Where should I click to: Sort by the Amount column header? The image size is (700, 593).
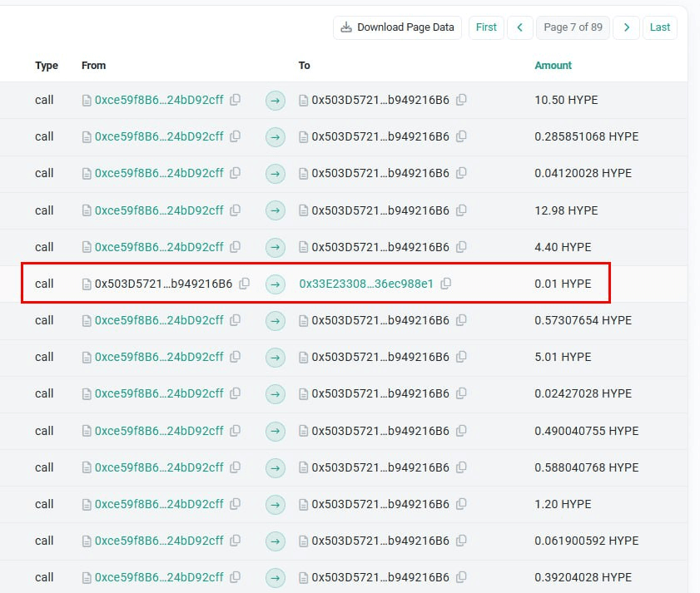pos(554,66)
